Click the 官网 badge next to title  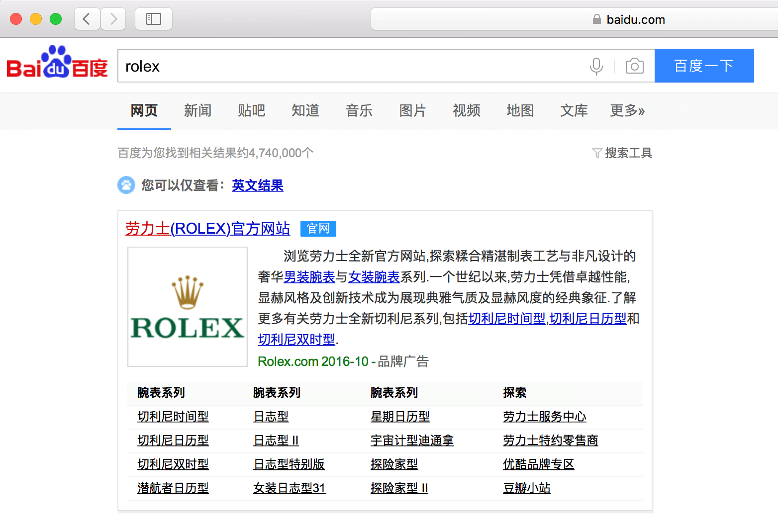coord(318,229)
